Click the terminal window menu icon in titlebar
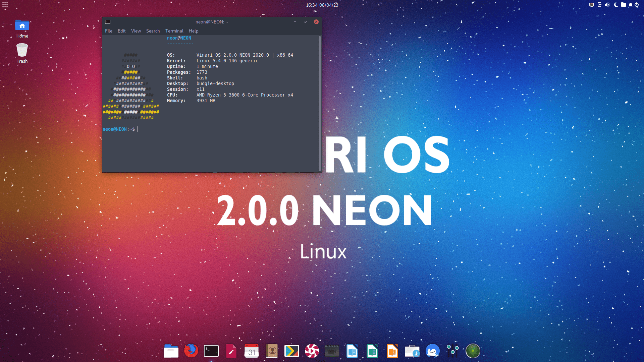 coord(108,22)
